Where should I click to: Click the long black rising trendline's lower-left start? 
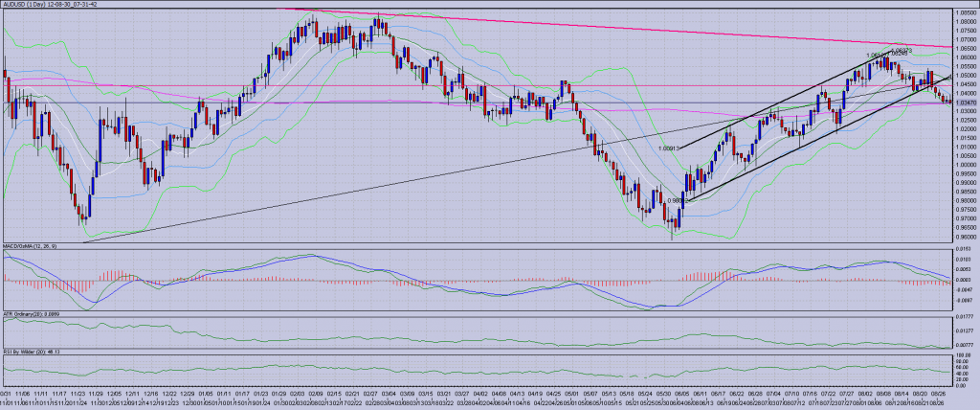[86, 241]
